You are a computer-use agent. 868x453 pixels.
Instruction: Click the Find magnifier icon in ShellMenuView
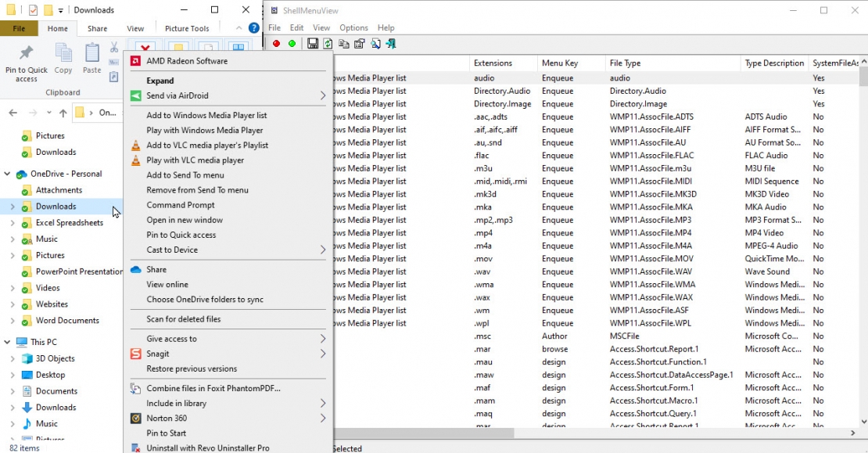[x=375, y=44]
